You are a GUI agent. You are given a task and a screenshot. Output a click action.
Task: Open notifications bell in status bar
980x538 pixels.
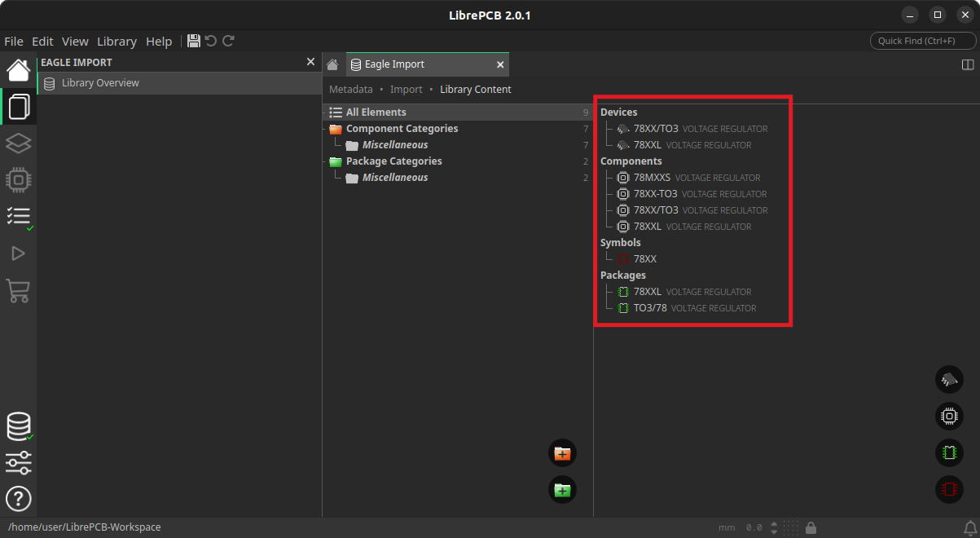point(970,527)
